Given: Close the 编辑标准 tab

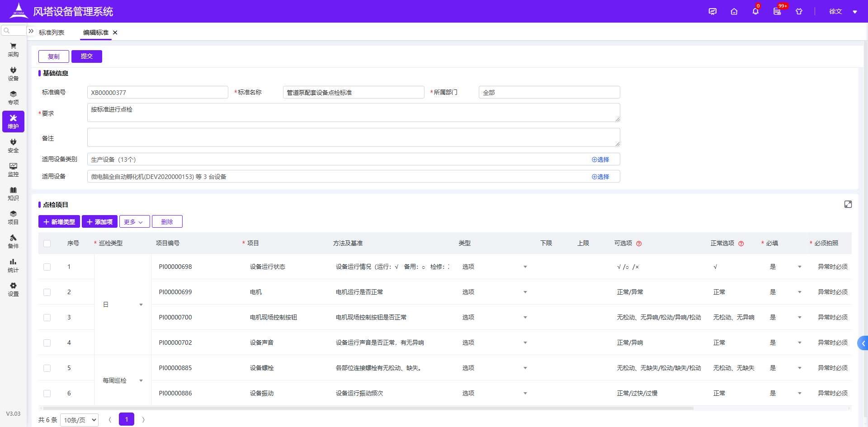Looking at the screenshot, I should click(115, 33).
